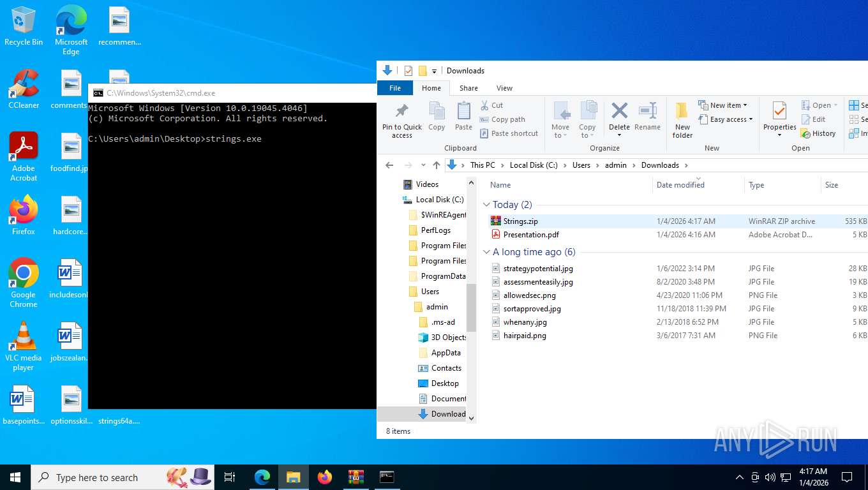
Task: Sort by Type column header
Action: click(782, 184)
